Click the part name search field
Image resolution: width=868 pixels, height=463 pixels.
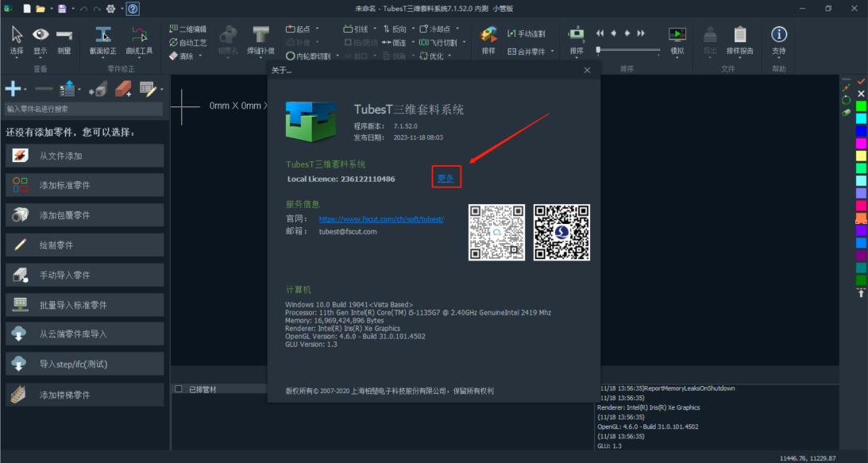click(x=83, y=109)
